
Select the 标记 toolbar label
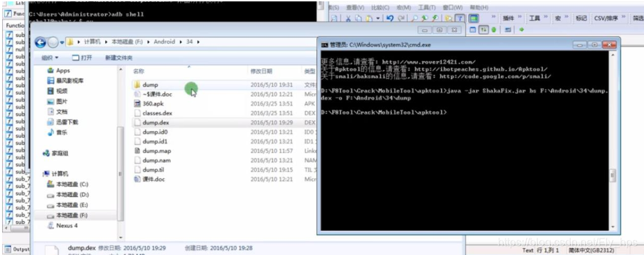click(x=581, y=19)
